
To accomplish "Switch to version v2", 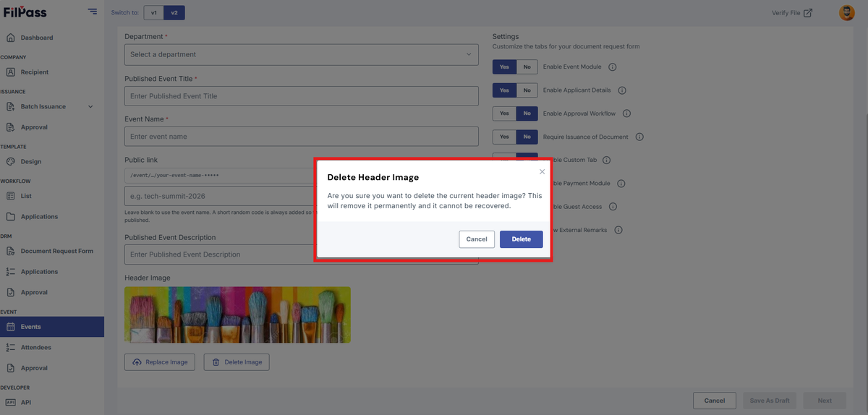I will click(x=174, y=12).
